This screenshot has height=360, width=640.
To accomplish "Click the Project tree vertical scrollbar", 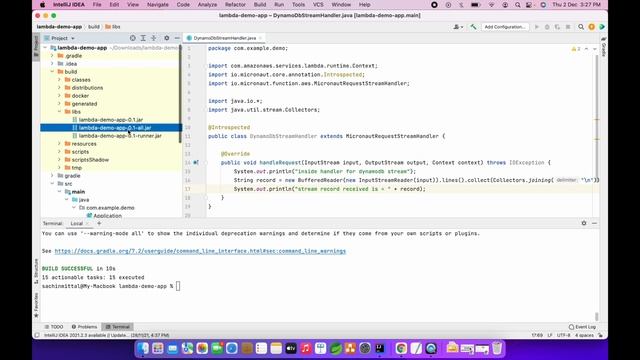I will (x=180, y=94).
